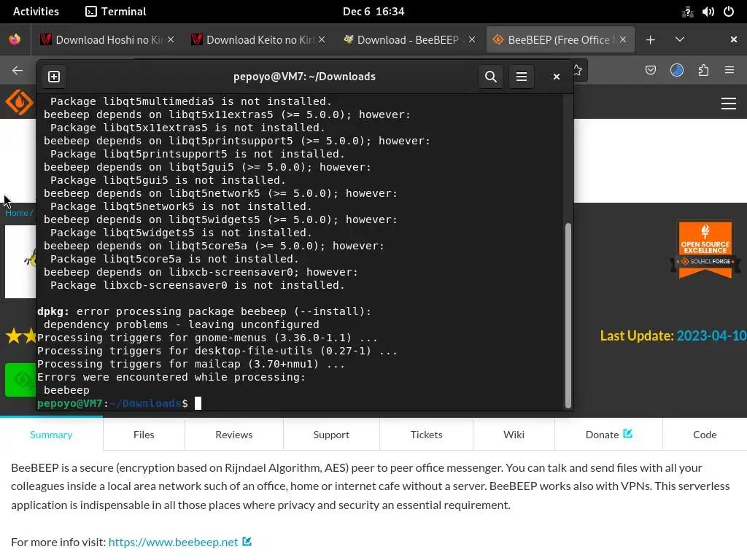This screenshot has height=560, width=747.
Task: Open a new Firefox tab
Action: coord(650,40)
